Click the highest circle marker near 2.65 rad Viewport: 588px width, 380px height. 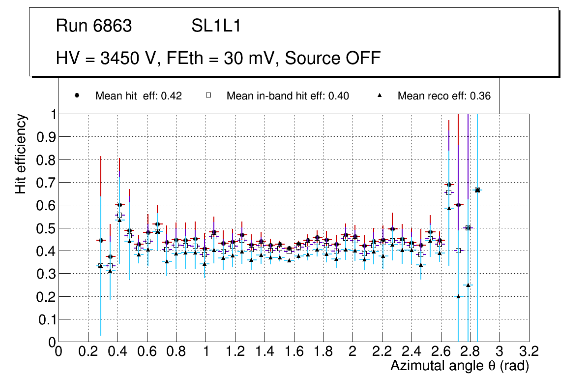(448, 185)
